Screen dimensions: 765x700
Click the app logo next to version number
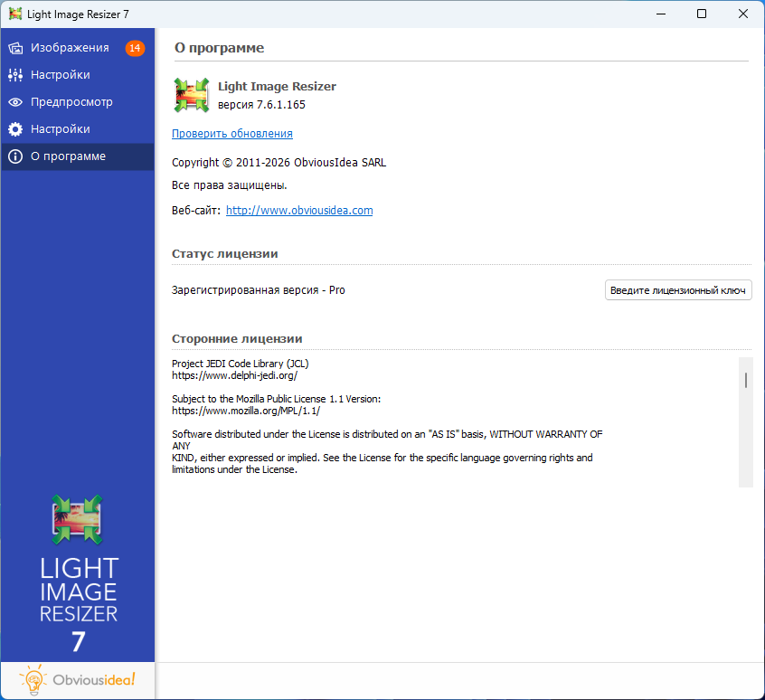coord(192,95)
